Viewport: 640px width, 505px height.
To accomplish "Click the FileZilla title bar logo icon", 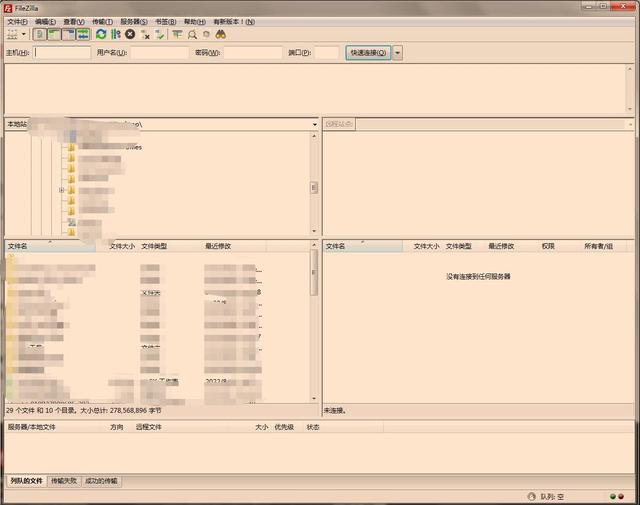I will point(8,8).
